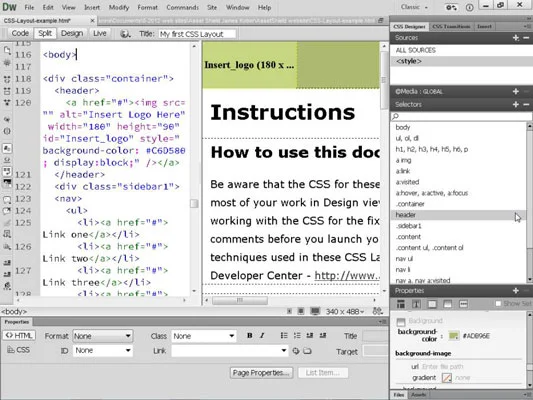Viewport: 533px width, 400px height.
Task: Click the url Enter file path field
Action: pos(442,366)
